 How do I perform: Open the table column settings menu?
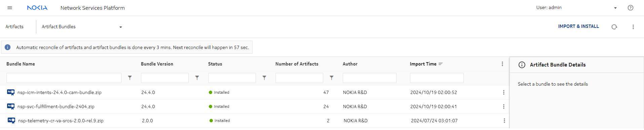(502, 64)
